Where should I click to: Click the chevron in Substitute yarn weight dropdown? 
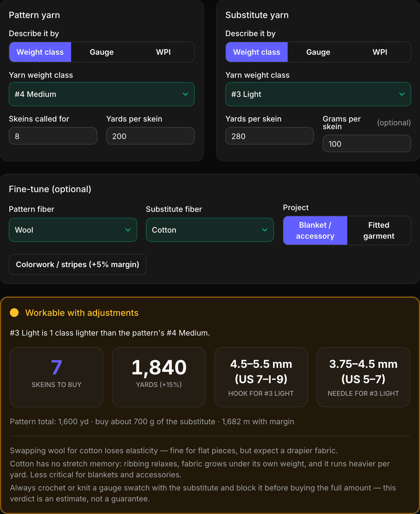tap(402, 94)
